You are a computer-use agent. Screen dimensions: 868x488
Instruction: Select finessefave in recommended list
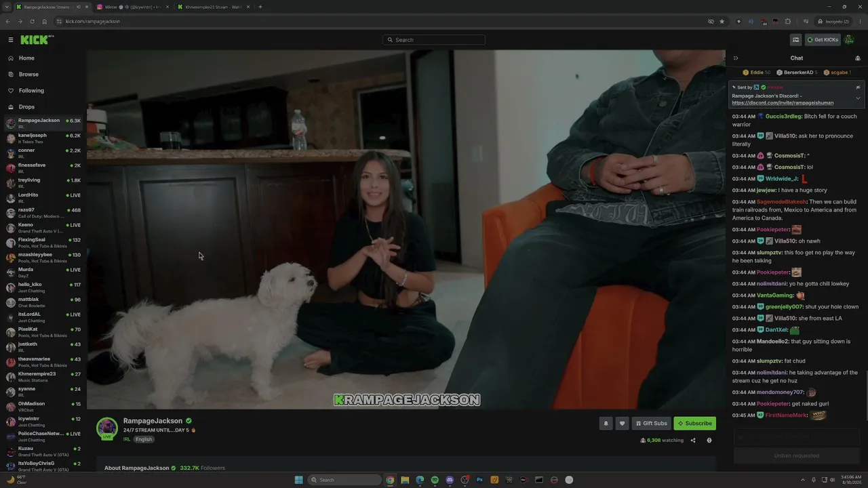pyautogui.click(x=43, y=168)
